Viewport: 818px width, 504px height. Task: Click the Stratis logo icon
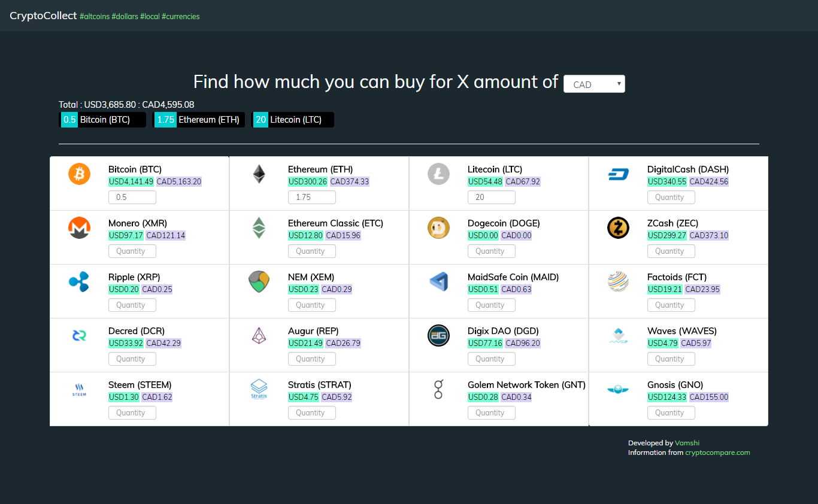click(259, 389)
